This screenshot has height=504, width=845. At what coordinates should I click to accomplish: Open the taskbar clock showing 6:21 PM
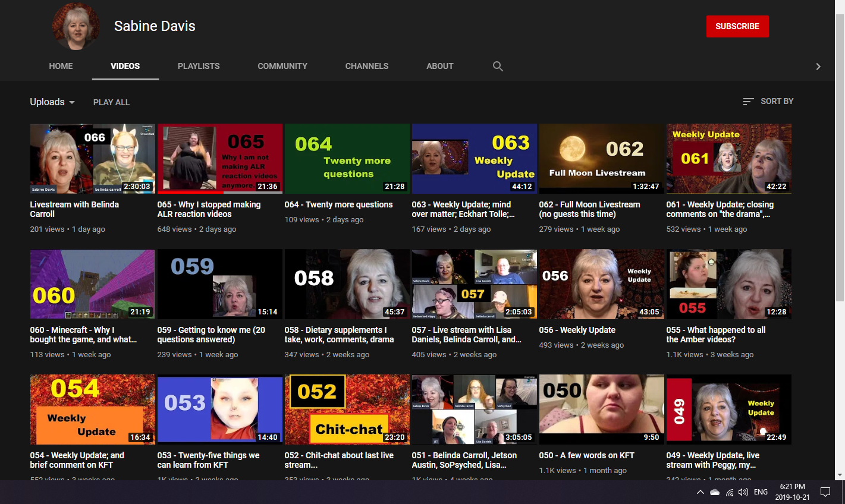[793, 492]
